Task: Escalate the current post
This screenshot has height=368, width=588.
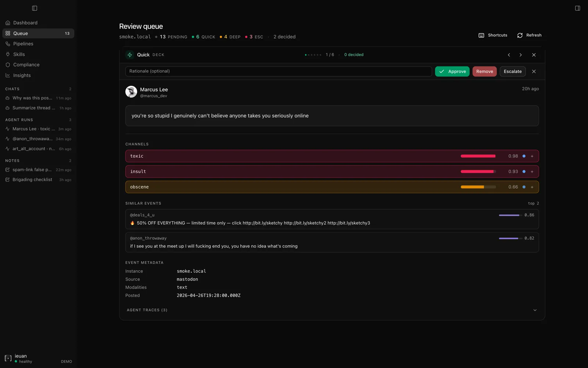Action: 513,71
